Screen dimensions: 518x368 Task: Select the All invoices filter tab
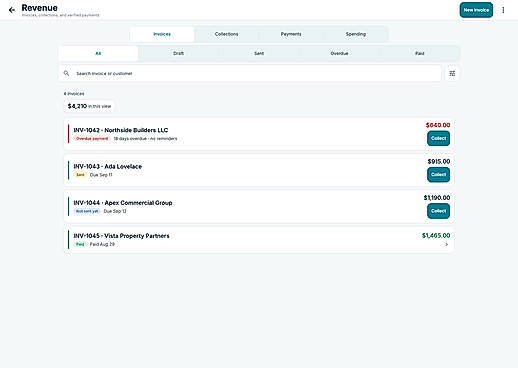coord(98,53)
